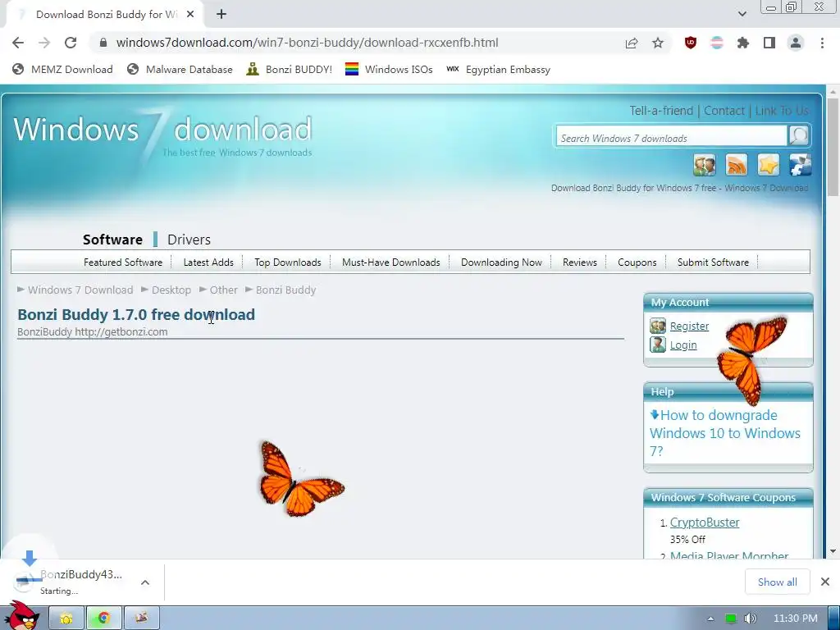This screenshot has width=840, height=630.
Task: Share this page via share icon
Action: (632, 43)
